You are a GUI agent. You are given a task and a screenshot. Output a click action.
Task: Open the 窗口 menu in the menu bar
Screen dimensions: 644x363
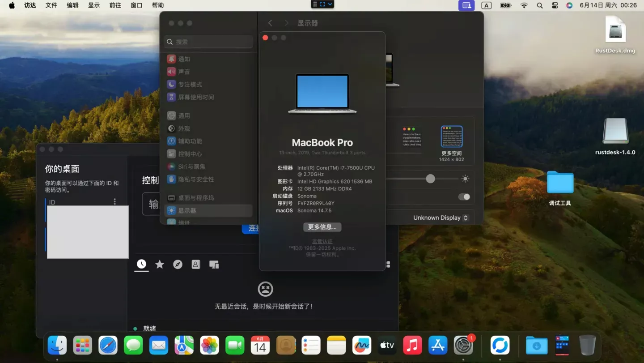point(136,5)
